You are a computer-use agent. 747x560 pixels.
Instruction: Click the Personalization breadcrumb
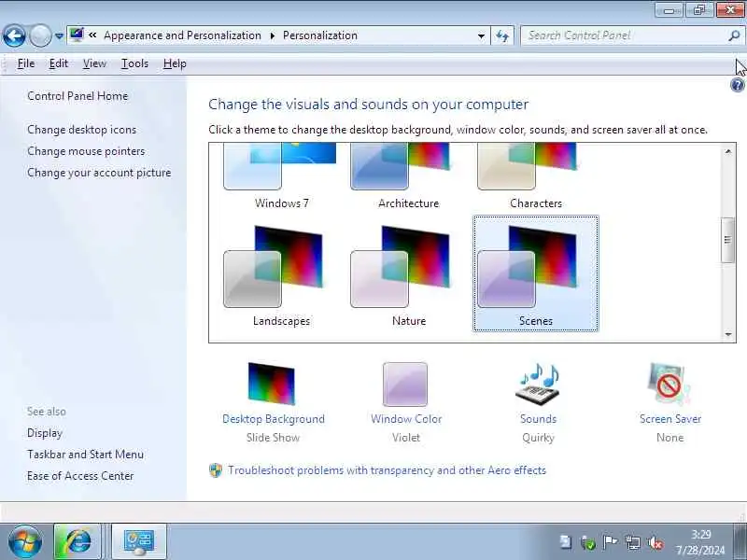pyautogui.click(x=320, y=35)
